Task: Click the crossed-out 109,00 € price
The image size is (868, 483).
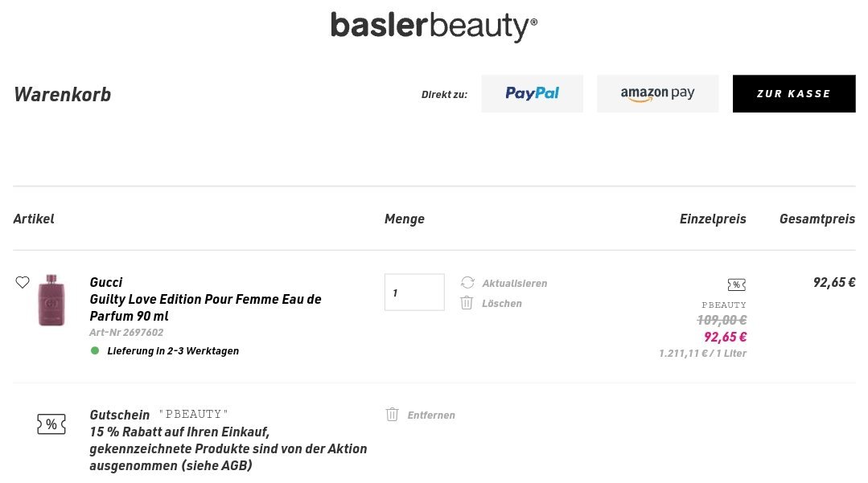Action: click(x=722, y=320)
